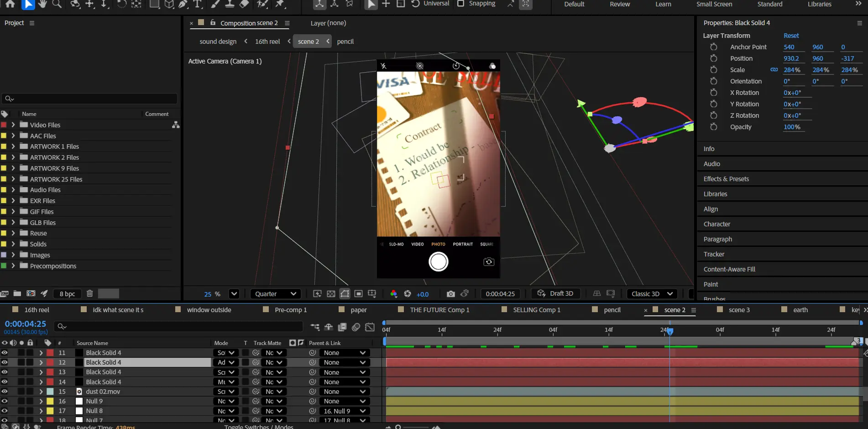Select the Type text tool
868x429 pixels.
coord(198,4)
